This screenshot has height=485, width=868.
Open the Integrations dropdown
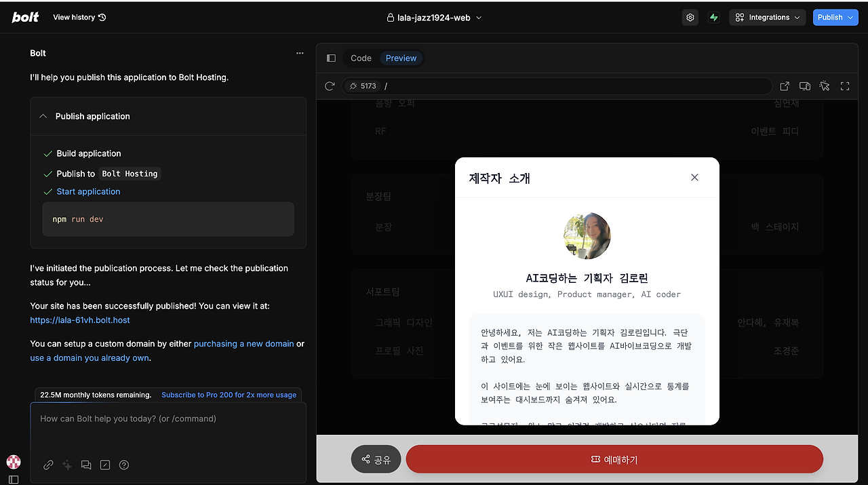click(767, 18)
